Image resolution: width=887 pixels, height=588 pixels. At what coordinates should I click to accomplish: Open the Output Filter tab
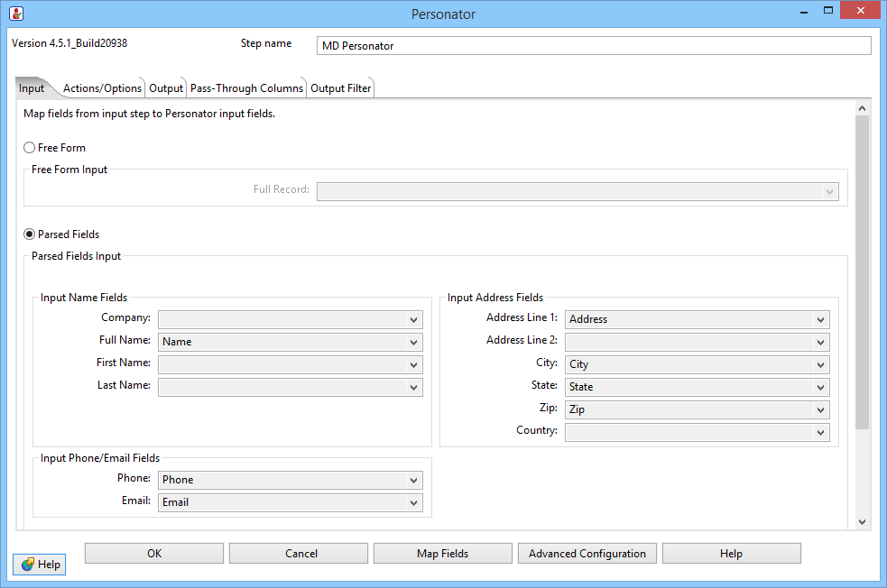(x=340, y=88)
